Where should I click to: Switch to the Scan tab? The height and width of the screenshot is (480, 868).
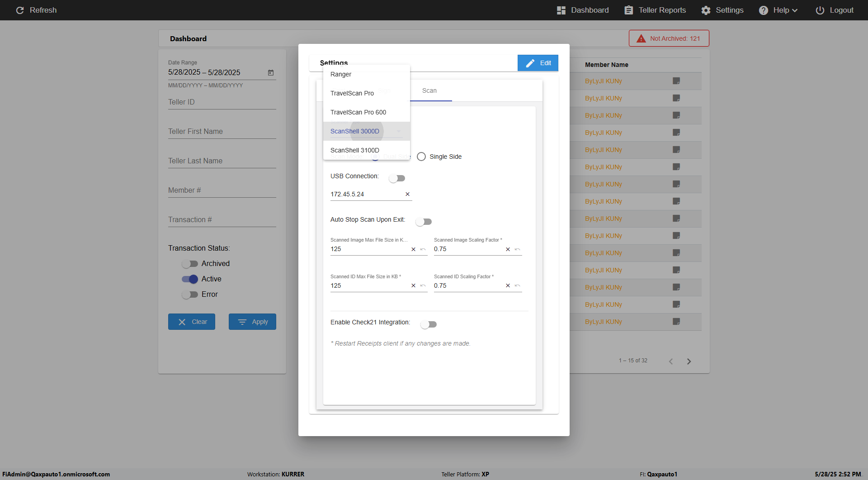429,90
